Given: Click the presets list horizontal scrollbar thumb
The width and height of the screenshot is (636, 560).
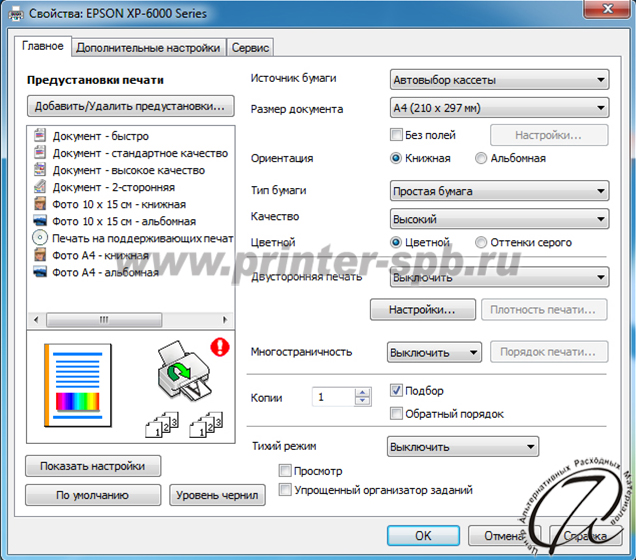Looking at the screenshot, I should [104, 320].
